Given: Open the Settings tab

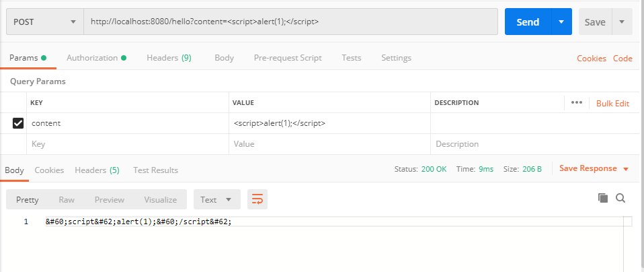Looking at the screenshot, I should (x=397, y=58).
